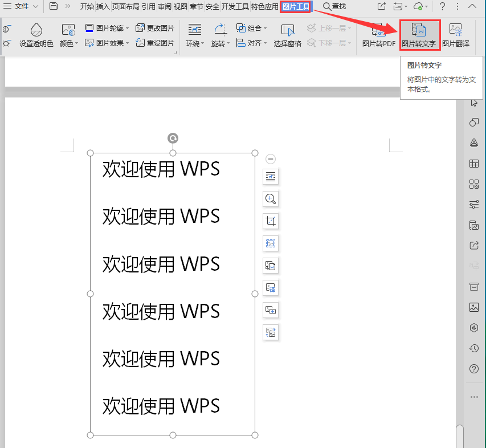Viewport: 486px width, 448px height.
Task: Click the 图片转文字 (image to text) ribbon button
Action: click(419, 35)
